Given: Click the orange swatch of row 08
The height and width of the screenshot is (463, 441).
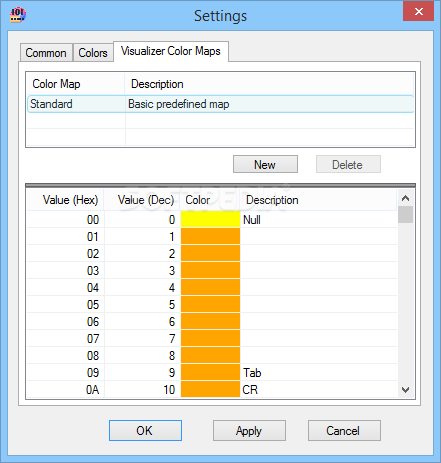Looking at the screenshot, I should (x=210, y=355).
